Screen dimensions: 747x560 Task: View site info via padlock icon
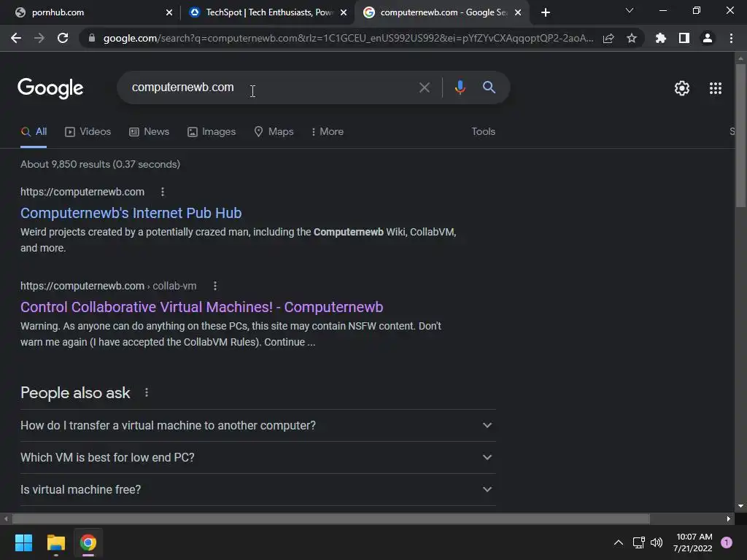(92, 38)
